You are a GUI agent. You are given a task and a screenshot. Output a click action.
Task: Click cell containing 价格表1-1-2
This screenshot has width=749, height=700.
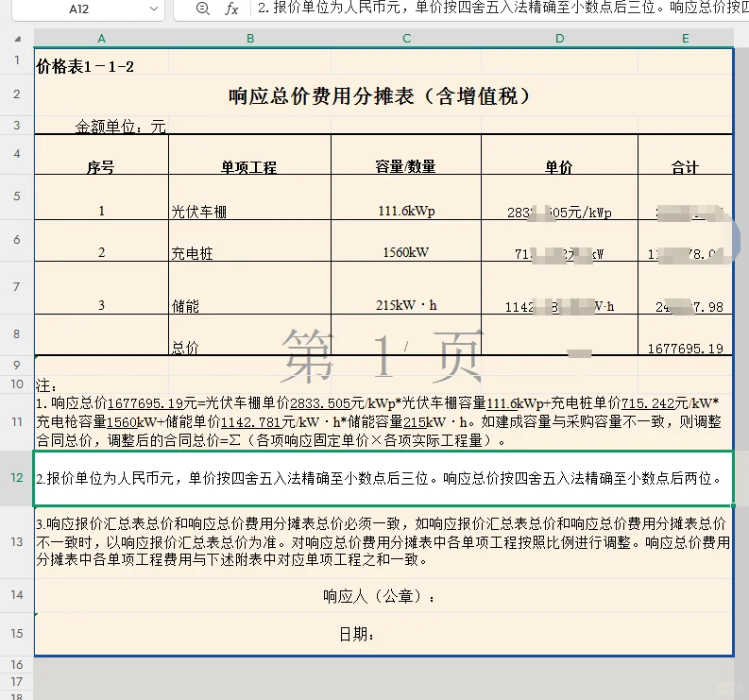click(x=101, y=61)
